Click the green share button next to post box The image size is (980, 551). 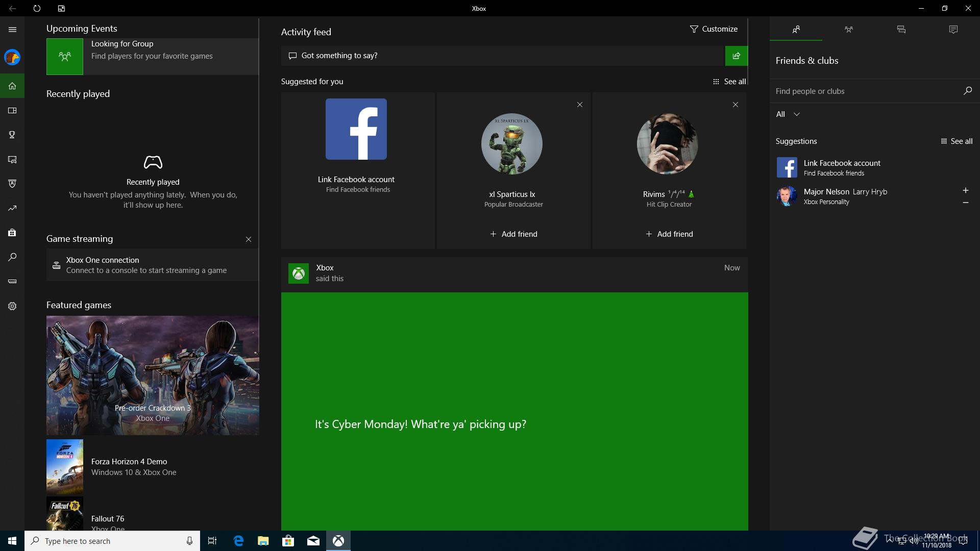point(737,56)
